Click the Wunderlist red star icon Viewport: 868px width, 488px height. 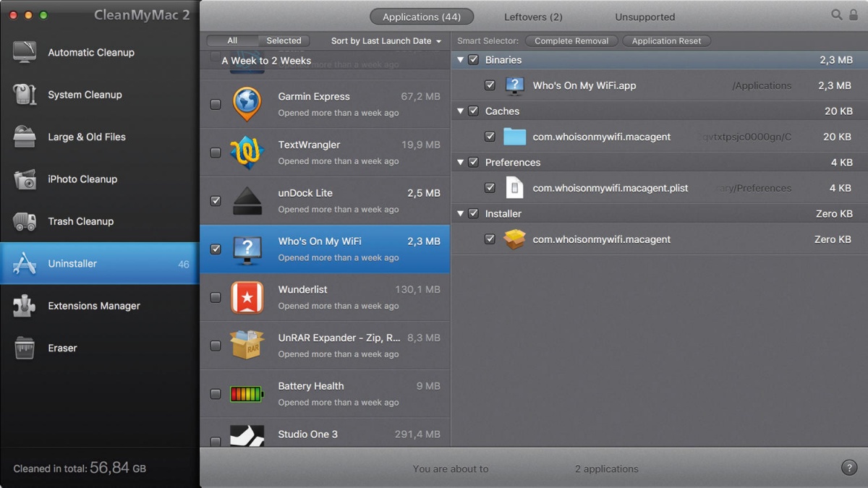click(247, 297)
